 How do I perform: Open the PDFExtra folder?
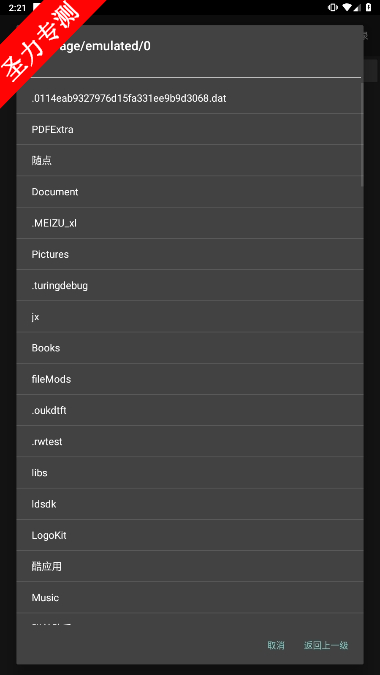190,129
